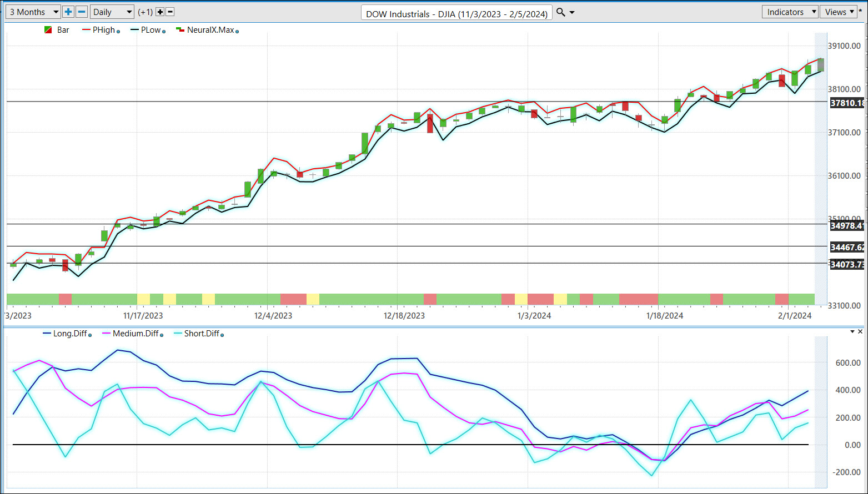Click the 39100.00 price axis label
This screenshot has height=494, width=868.
click(x=845, y=46)
